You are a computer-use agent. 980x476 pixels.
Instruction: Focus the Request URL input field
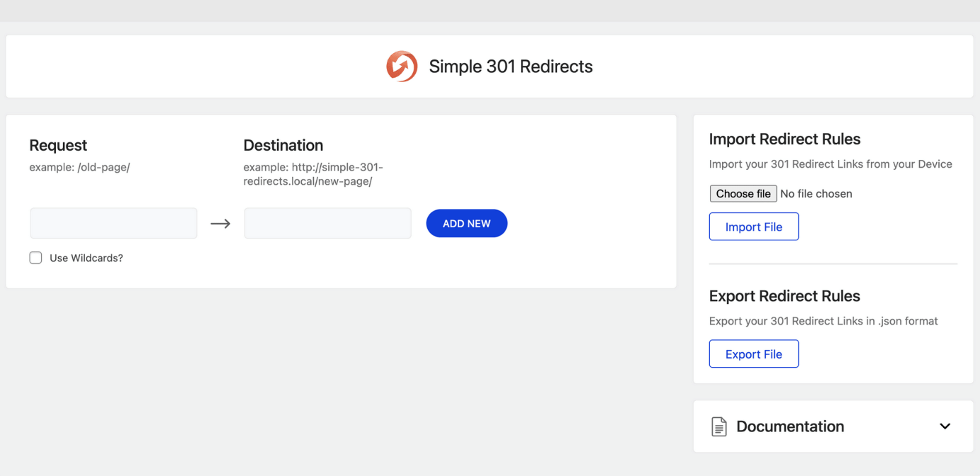(114, 224)
